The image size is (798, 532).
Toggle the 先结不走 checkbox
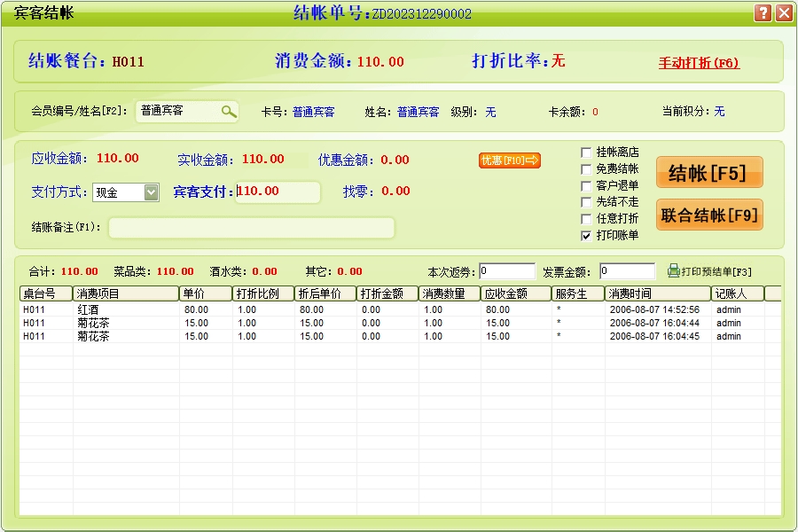[x=586, y=202]
